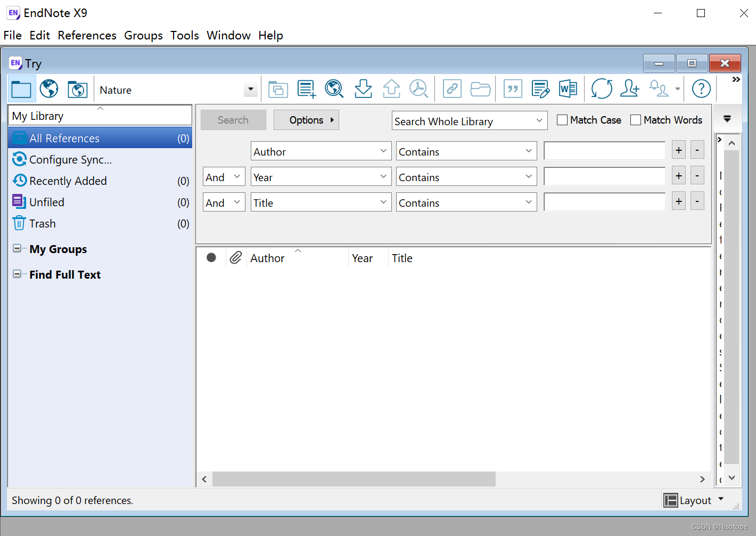Open Title field dropdown

pyautogui.click(x=321, y=202)
